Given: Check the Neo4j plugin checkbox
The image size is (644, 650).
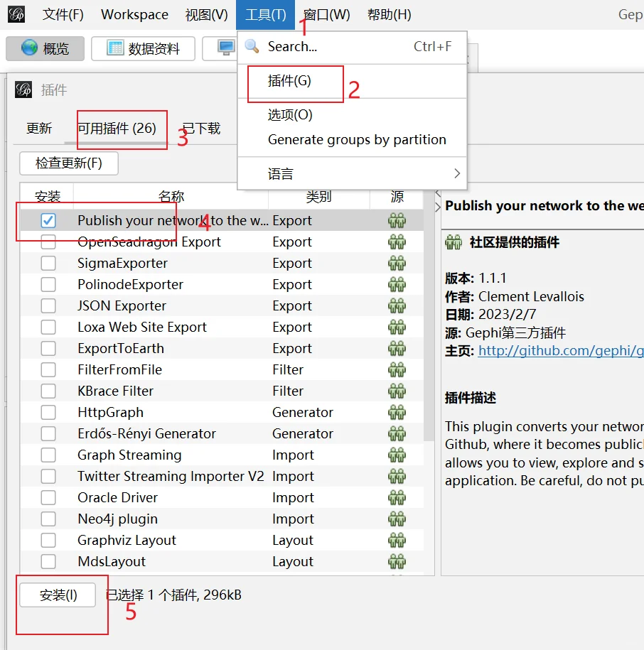Looking at the screenshot, I should coord(48,519).
